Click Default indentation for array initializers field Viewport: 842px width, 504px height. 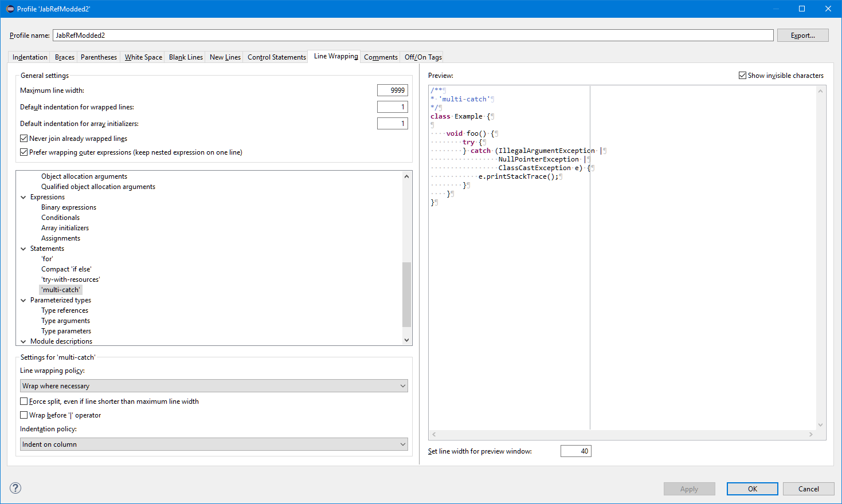point(393,124)
